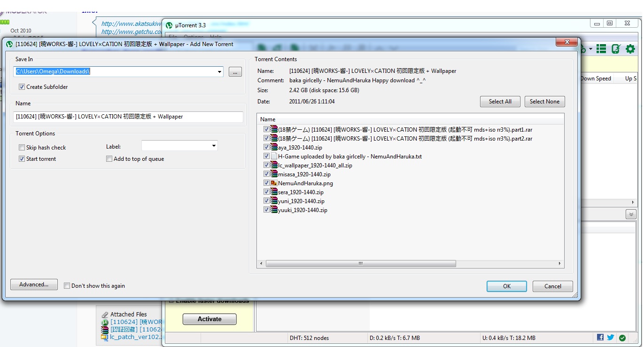Expand the collapse arrow in details pane
The width and height of the screenshot is (644, 347).
tap(631, 214)
